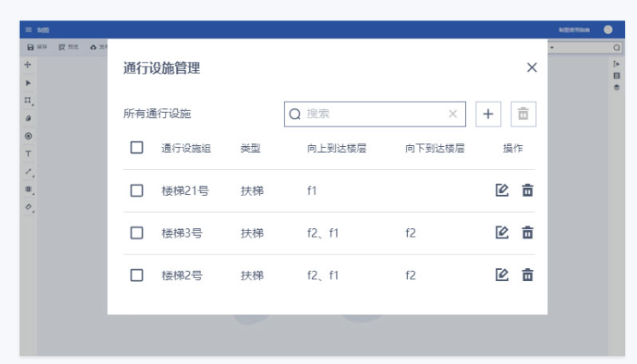
Task: Edit the 楼梯3号 facility row
Action: pyautogui.click(x=503, y=232)
